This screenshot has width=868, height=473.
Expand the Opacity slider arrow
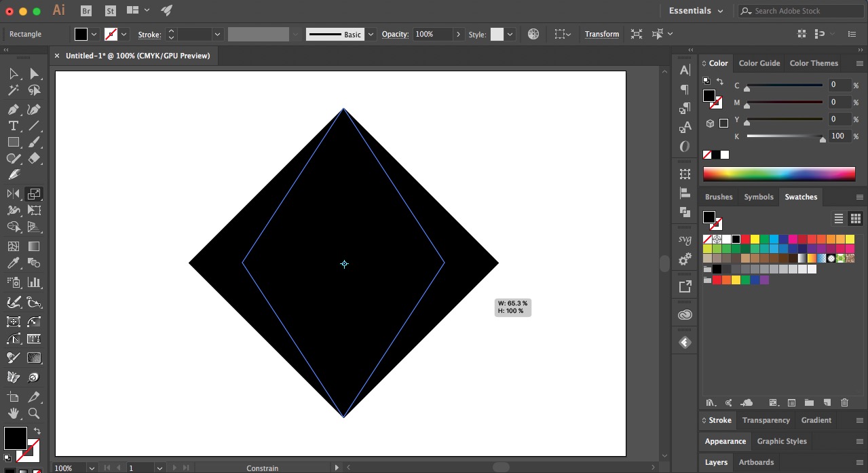click(459, 34)
